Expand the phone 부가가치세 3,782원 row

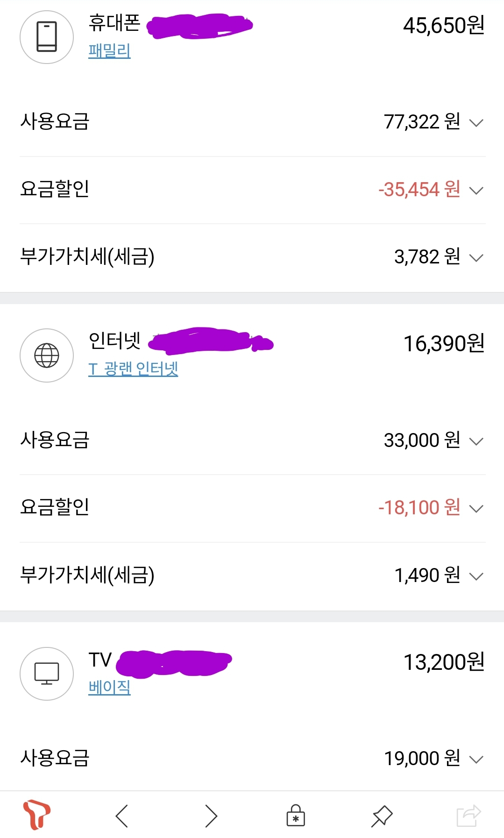tap(476, 258)
